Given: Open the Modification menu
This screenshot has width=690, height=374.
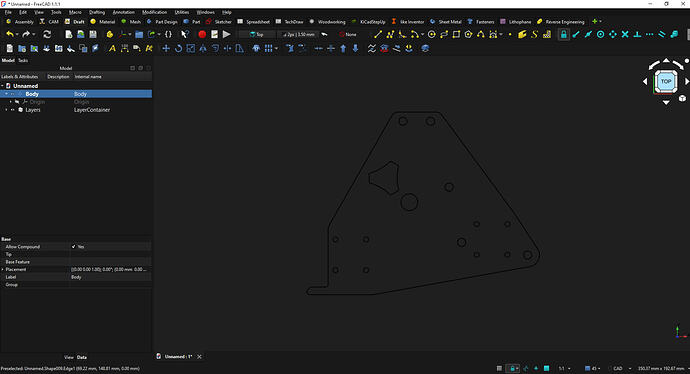Looking at the screenshot, I should tap(154, 12).
